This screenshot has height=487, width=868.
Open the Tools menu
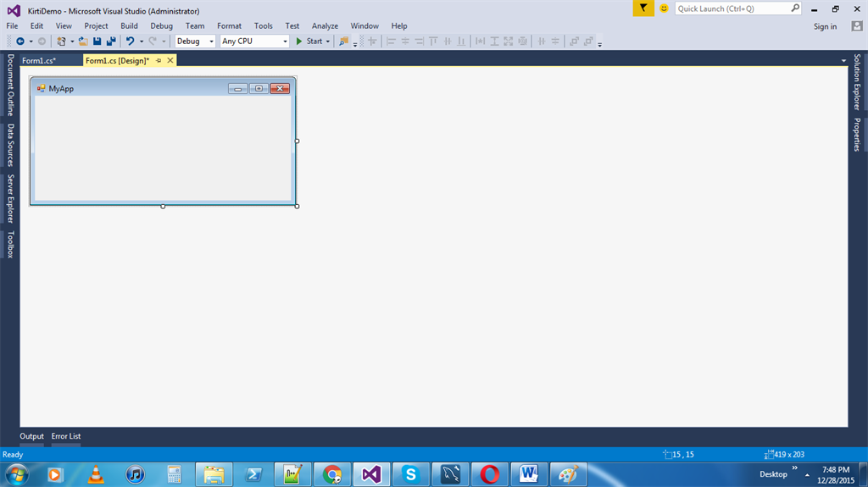tap(263, 26)
